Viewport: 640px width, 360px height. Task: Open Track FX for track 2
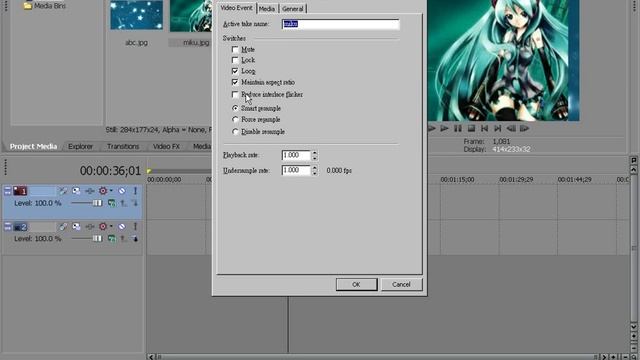(90, 226)
